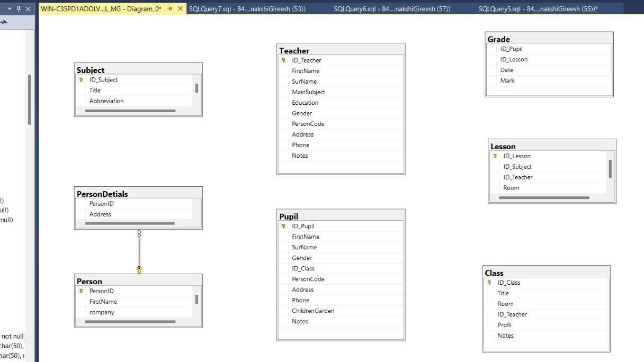644x362 pixels.
Task: Click the key symbol on the relationship connector
Action: (139, 269)
